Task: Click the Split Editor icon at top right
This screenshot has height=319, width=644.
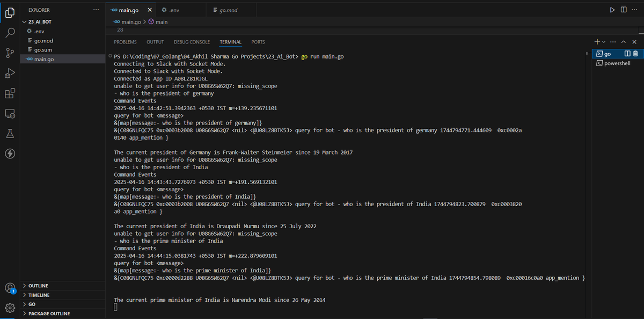Action: pyautogui.click(x=623, y=10)
